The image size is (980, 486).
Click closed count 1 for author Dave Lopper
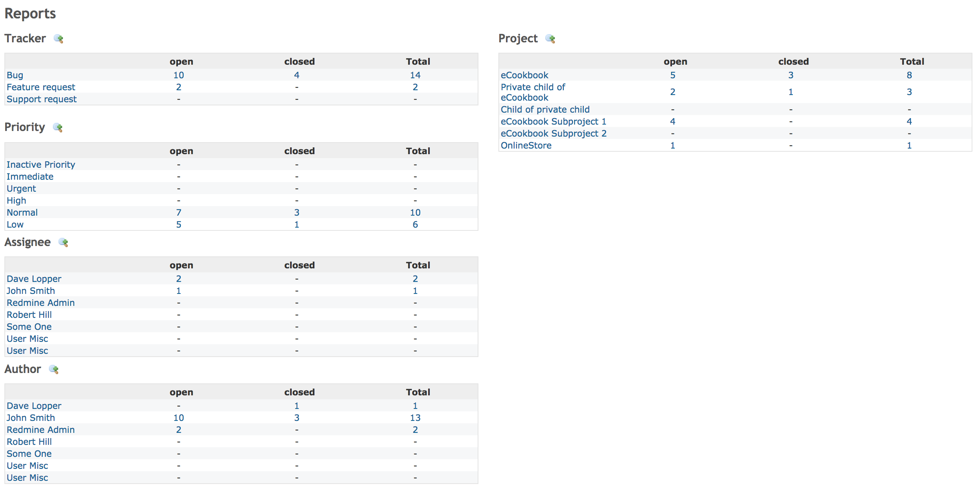click(x=297, y=406)
